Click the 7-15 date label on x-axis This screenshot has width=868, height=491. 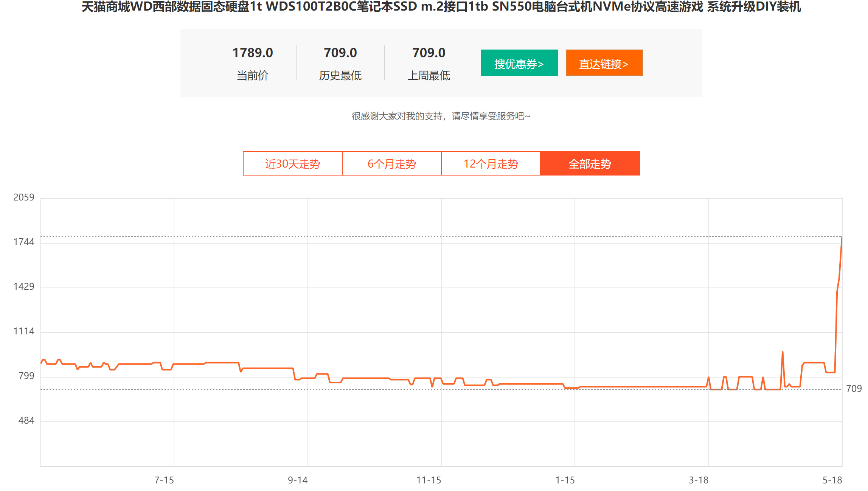click(164, 480)
